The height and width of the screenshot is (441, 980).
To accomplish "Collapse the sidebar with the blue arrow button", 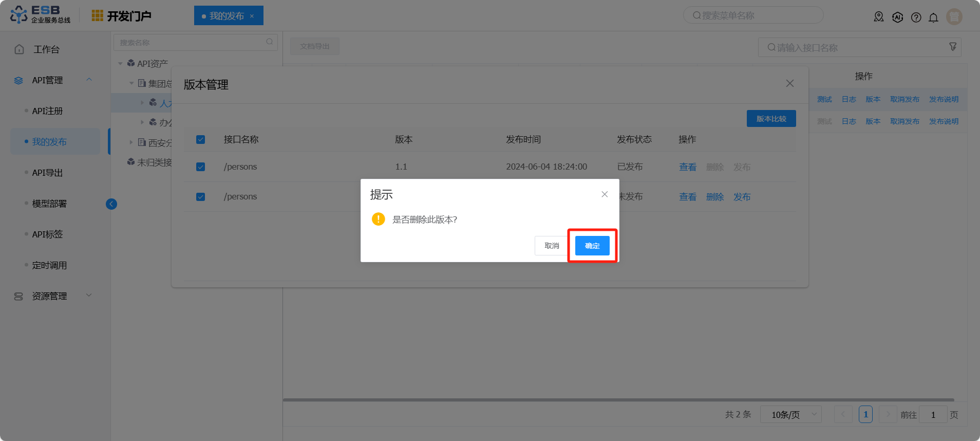I will [x=111, y=204].
